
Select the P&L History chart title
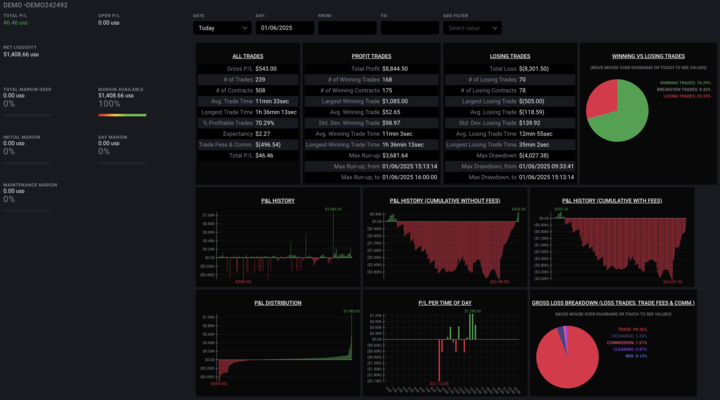[278, 201]
